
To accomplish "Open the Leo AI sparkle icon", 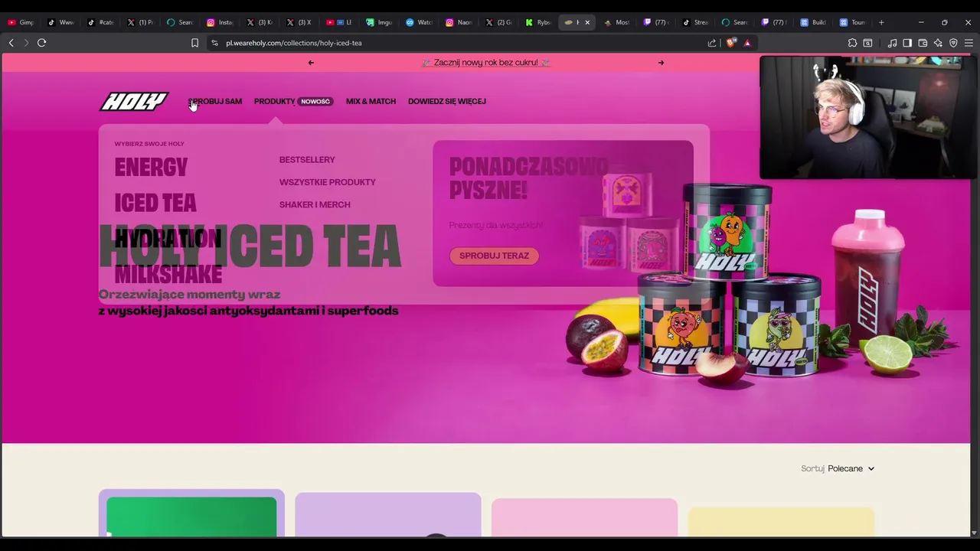I will pos(938,43).
